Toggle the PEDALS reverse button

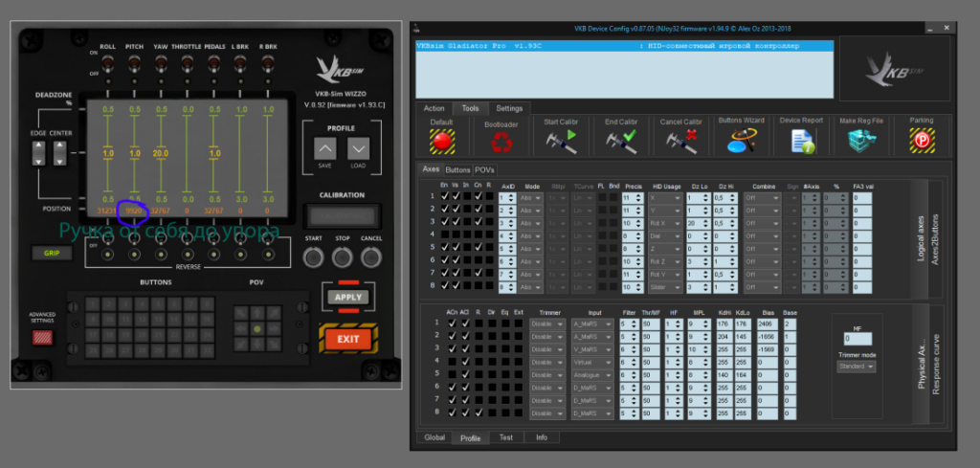(x=214, y=255)
